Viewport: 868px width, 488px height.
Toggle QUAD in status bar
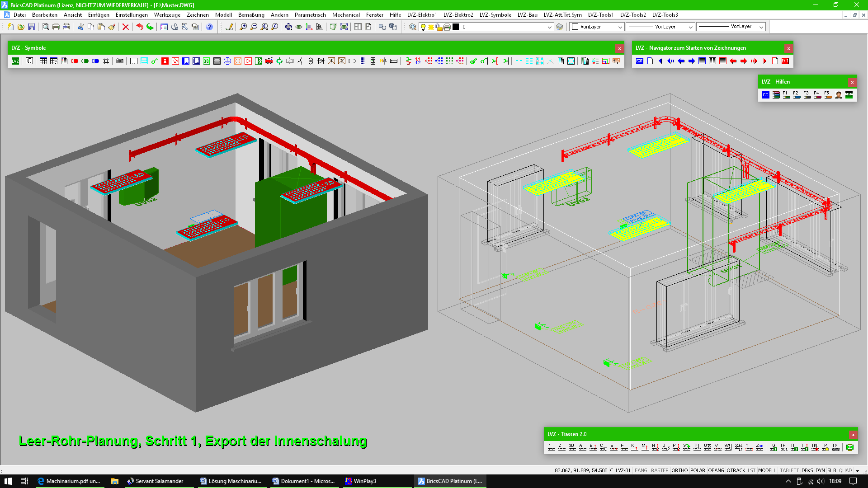(845, 470)
